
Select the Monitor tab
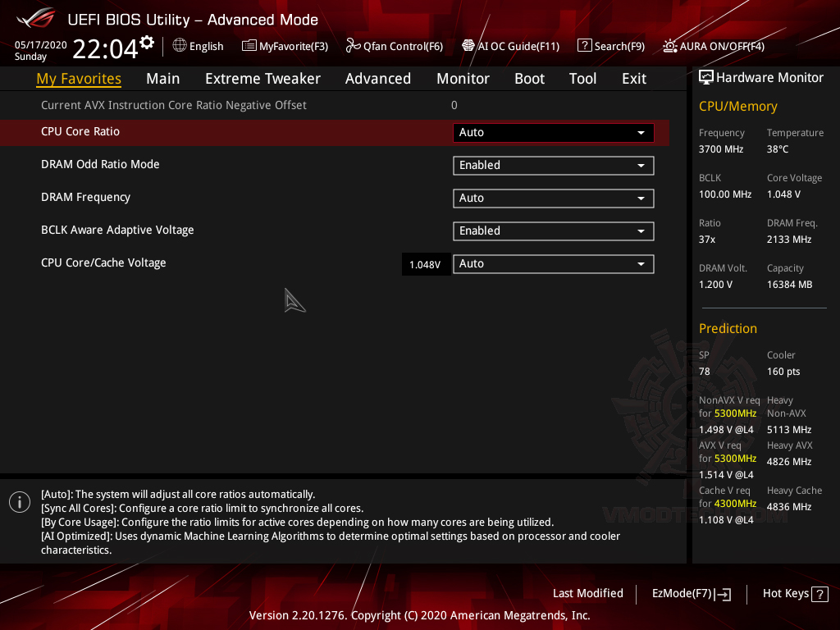(463, 78)
